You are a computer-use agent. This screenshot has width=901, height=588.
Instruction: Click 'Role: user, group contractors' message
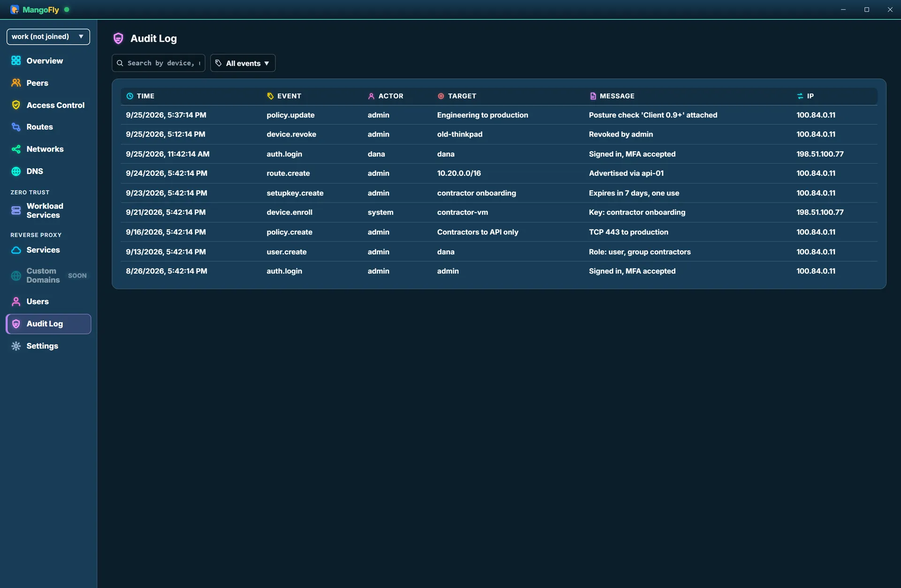640,252
